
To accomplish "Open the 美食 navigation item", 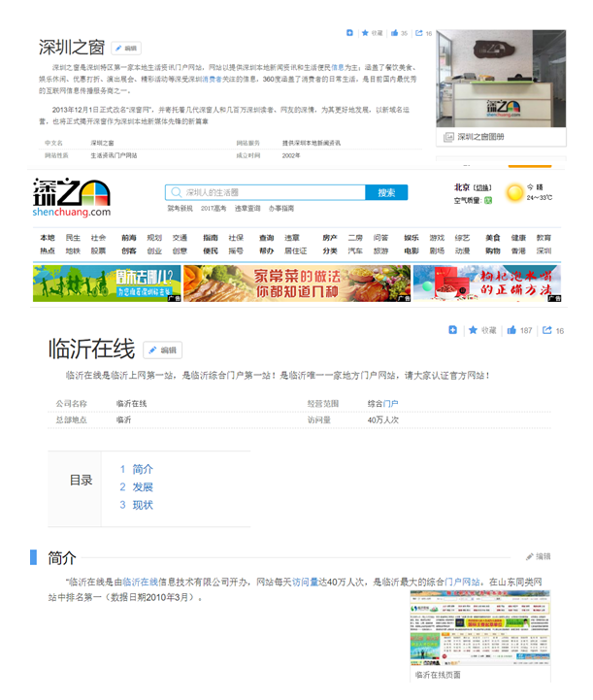I will click(x=493, y=238).
